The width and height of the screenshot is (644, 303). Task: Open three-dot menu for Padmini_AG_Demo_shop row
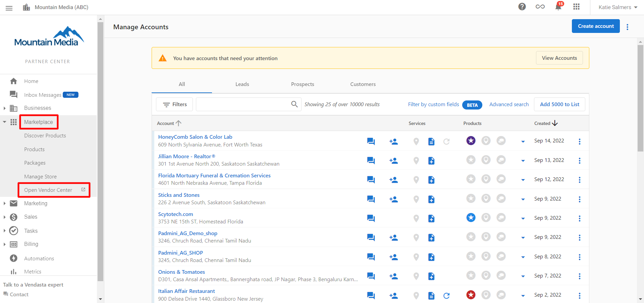[x=580, y=237]
